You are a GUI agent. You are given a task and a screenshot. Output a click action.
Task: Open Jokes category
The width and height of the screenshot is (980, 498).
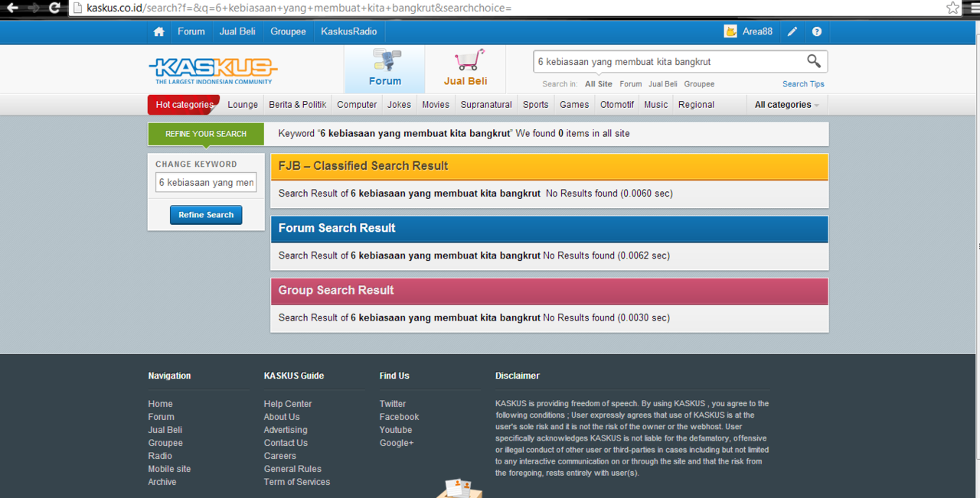[399, 105]
